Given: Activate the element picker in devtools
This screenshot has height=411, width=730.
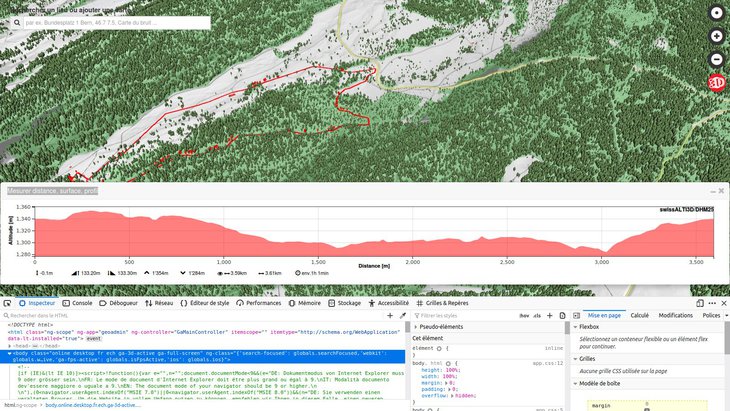Looking at the screenshot, I should 8,302.
